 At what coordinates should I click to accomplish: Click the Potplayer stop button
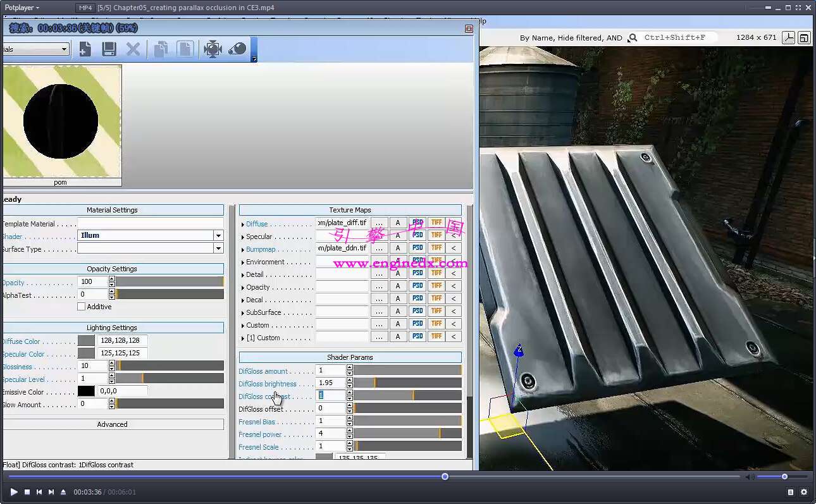(27, 492)
